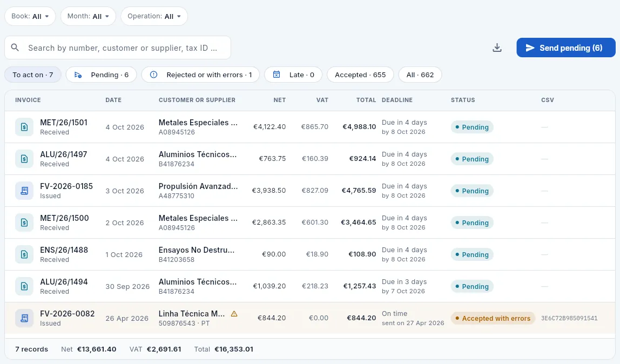The image size is (620, 364).
Task: Open invoice MET/26/1500
Action: pyautogui.click(x=64, y=218)
